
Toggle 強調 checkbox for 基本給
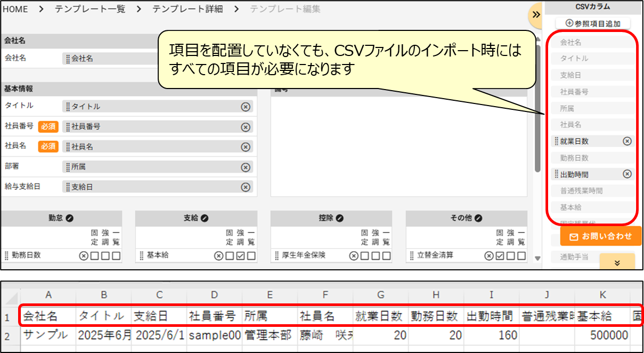(x=240, y=255)
